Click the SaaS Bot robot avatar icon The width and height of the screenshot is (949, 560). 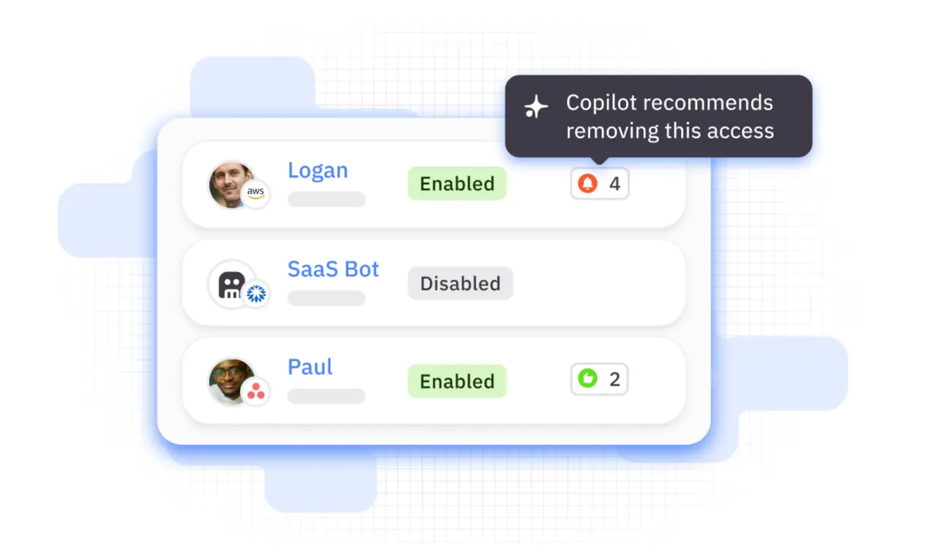click(231, 284)
